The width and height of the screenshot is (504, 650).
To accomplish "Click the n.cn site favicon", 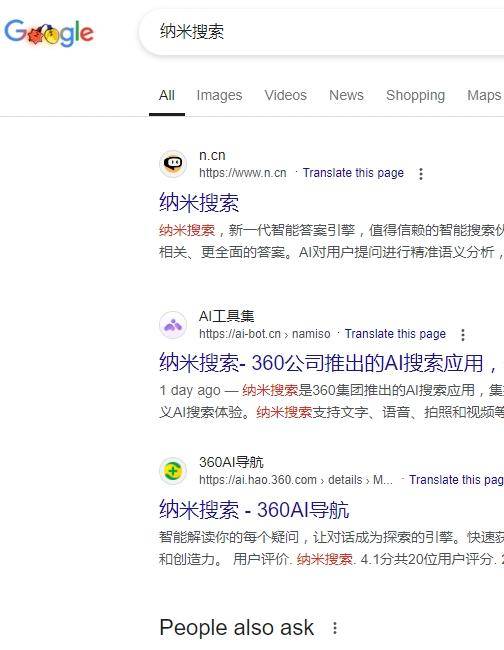I will point(173,164).
